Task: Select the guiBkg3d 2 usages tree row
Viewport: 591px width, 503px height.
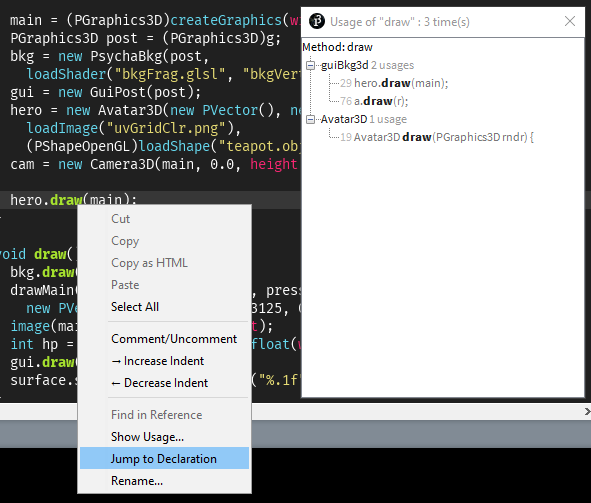Action: click(367, 65)
